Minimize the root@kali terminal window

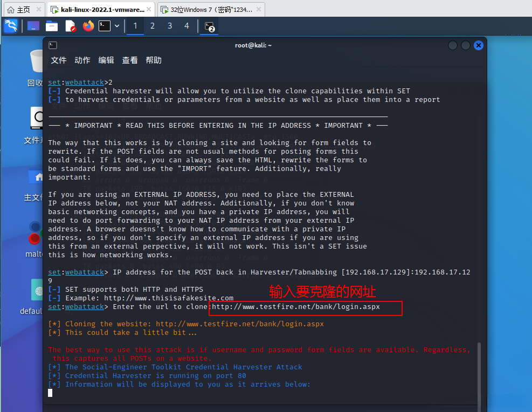coord(453,45)
